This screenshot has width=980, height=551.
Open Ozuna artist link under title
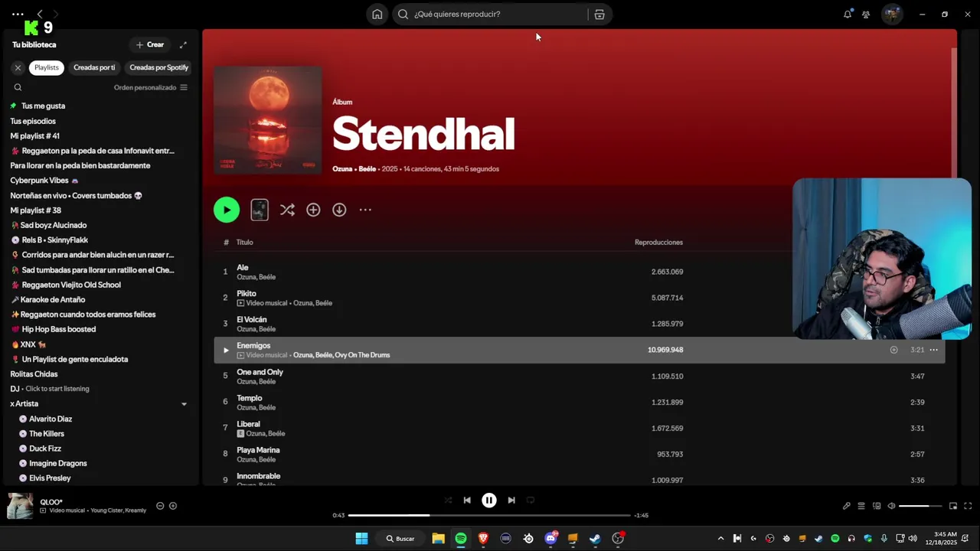[342, 169]
